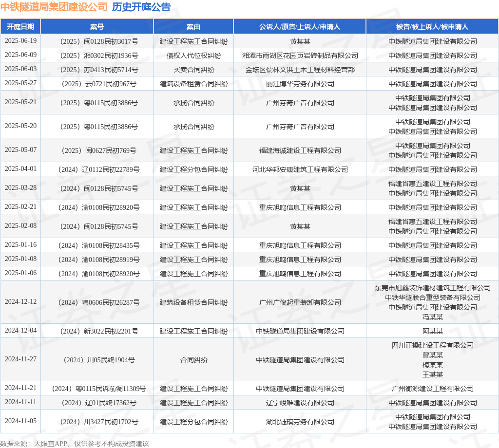This screenshot has height=448, width=499.
Task: Select case number 闽0627民初769号
Action: 99,150
